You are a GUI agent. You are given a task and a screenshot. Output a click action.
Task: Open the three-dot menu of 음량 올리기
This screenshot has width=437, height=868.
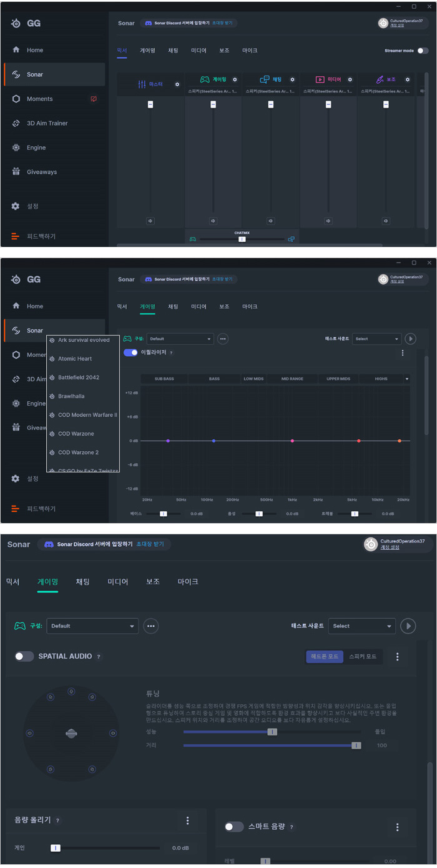[187, 821]
